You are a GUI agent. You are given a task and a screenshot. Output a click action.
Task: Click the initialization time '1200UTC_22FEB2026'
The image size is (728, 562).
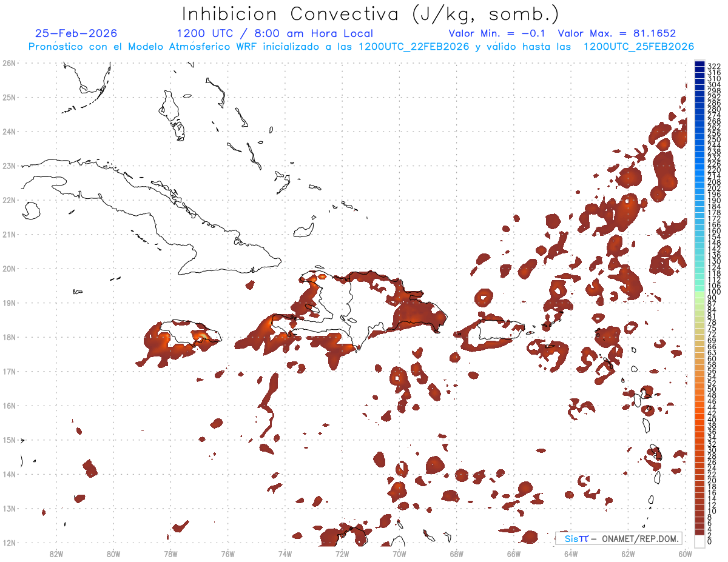click(x=414, y=47)
